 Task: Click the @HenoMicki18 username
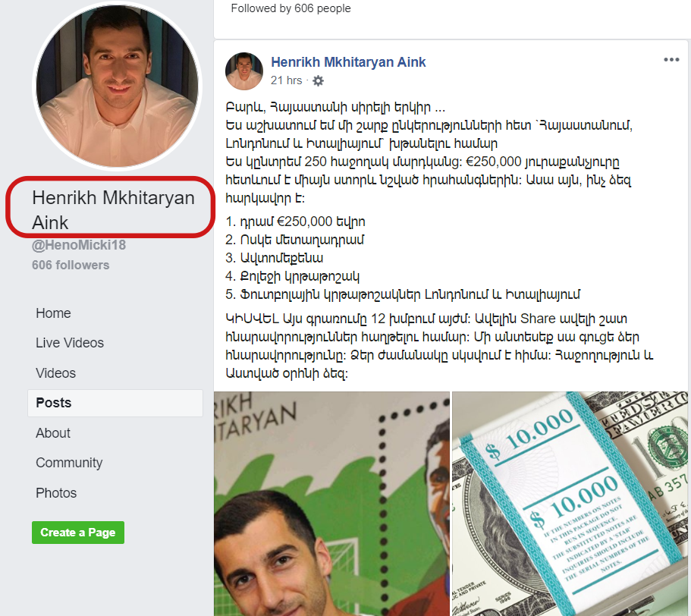tap(79, 245)
